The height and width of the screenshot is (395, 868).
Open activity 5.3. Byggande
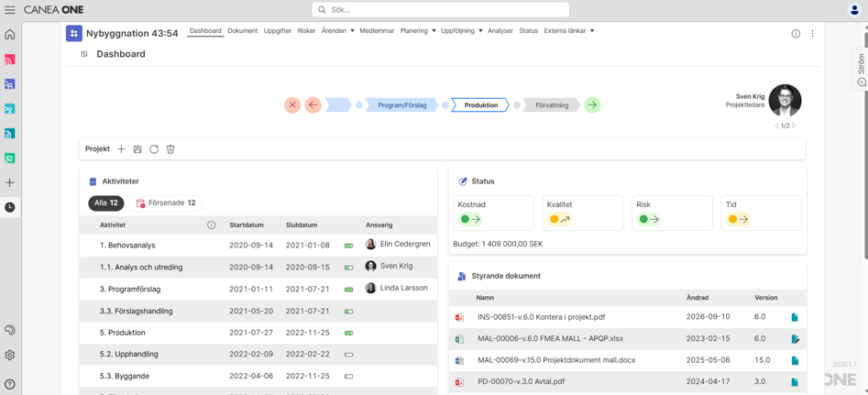tap(125, 376)
